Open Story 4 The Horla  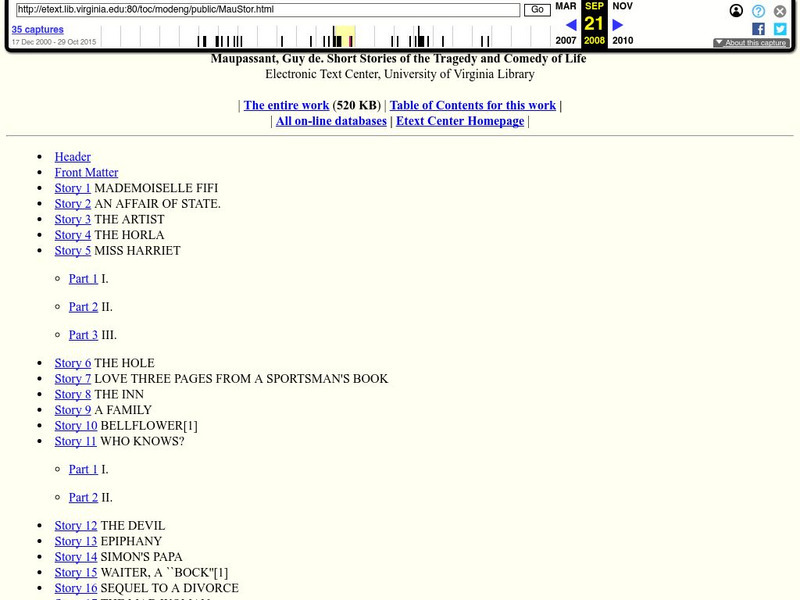(72, 235)
